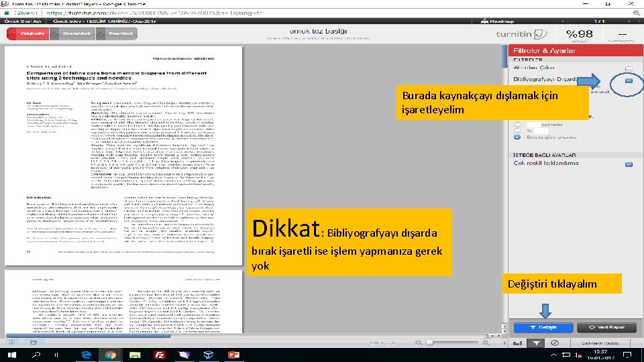
Task: Click the paper title ornek tez başlığı
Action: click(318, 32)
